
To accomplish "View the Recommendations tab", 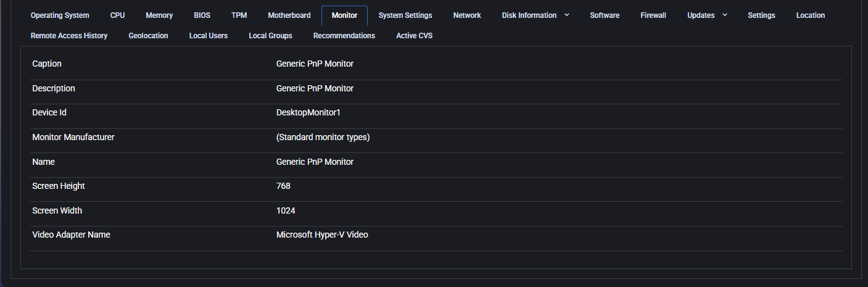I will (344, 36).
